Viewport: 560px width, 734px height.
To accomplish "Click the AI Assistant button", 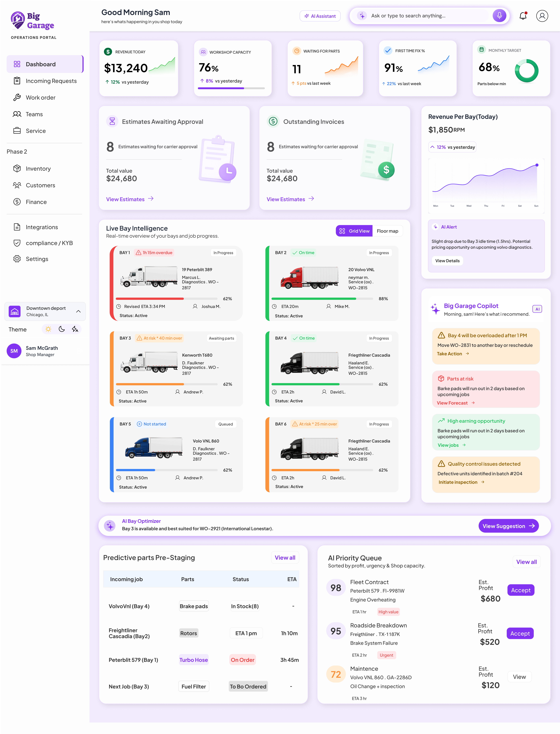I will click(320, 16).
